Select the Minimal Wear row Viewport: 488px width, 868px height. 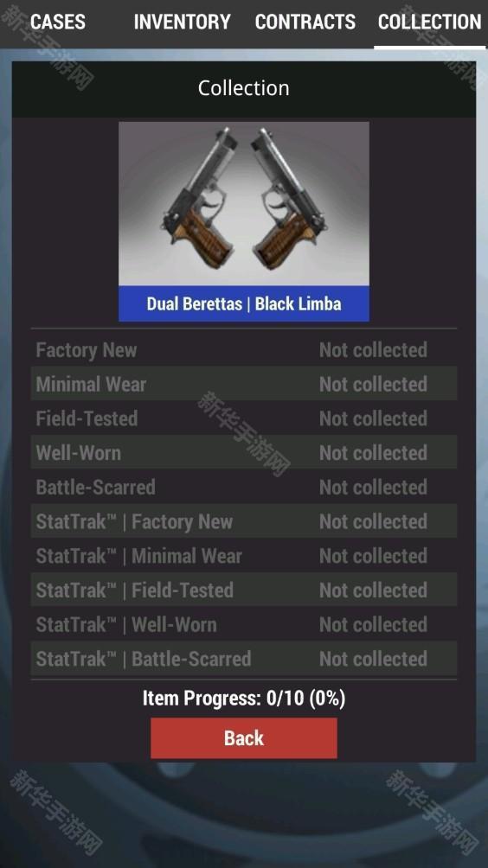pos(244,384)
